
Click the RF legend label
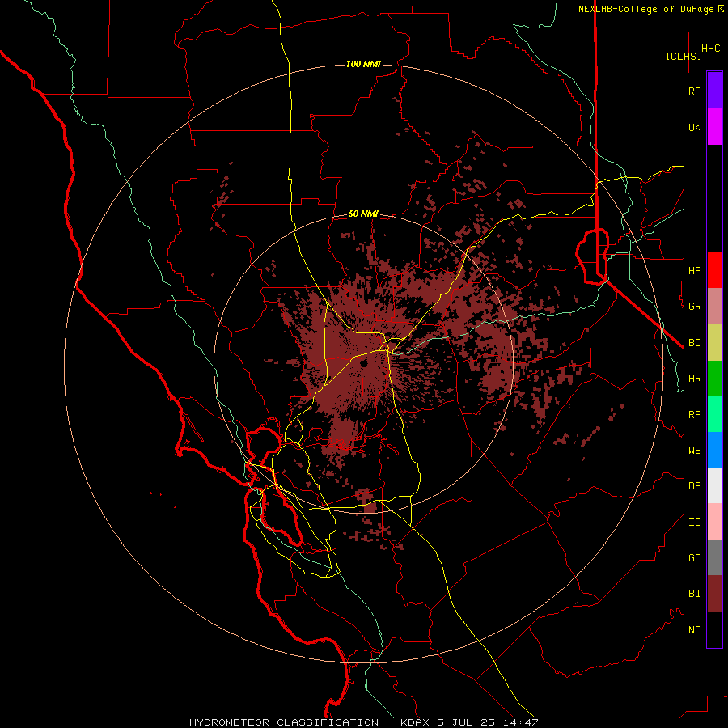[694, 91]
